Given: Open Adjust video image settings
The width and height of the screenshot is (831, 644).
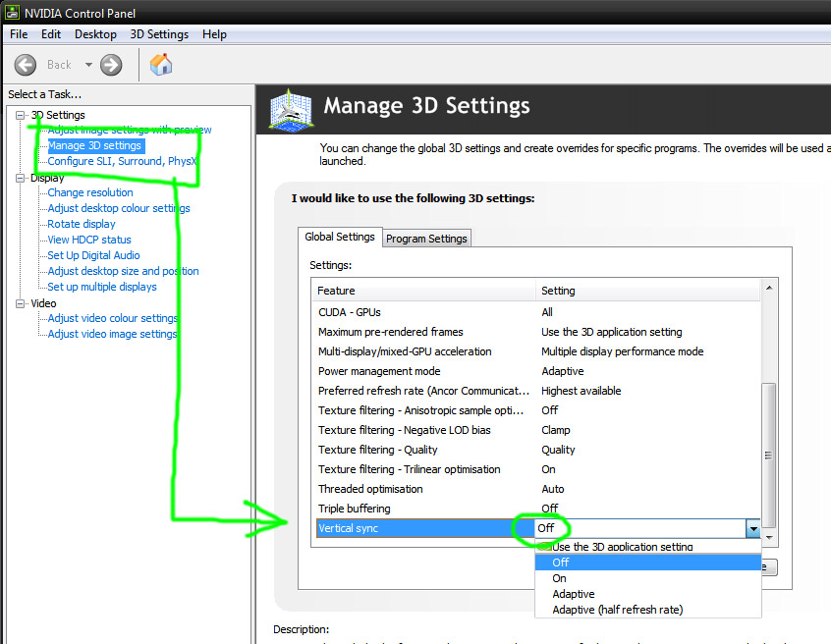Looking at the screenshot, I should [112, 334].
